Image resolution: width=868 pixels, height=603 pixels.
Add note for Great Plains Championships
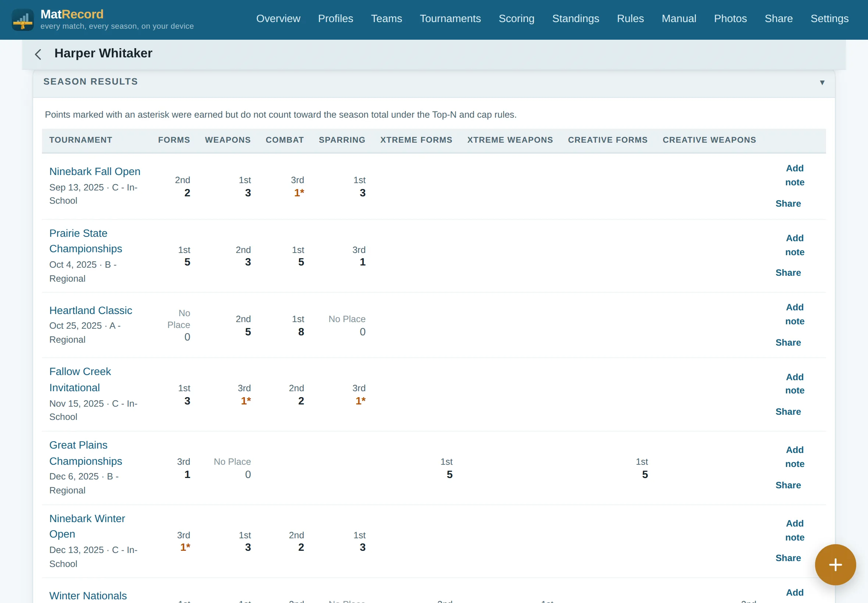click(x=794, y=457)
